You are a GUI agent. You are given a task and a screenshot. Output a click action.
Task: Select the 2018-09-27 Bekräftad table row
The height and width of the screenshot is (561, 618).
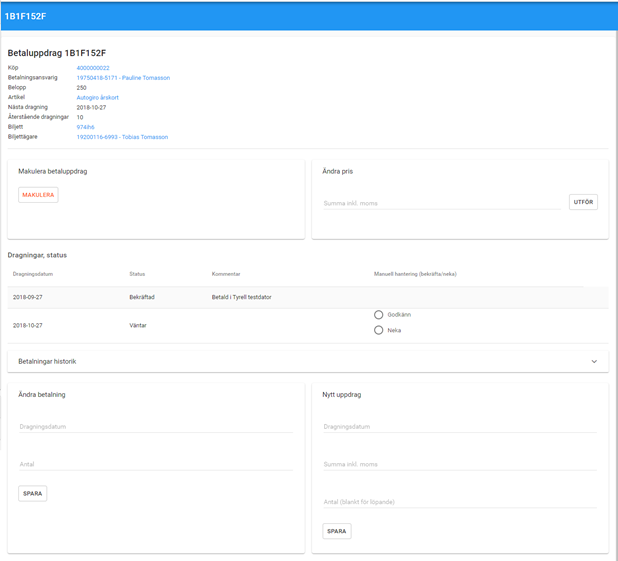click(200, 297)
